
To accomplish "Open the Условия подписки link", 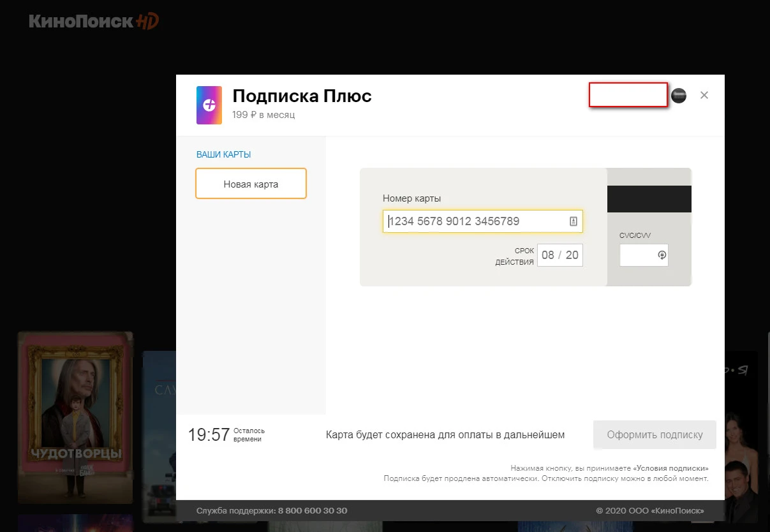I will pyautogui.click(x=670, y=468).
